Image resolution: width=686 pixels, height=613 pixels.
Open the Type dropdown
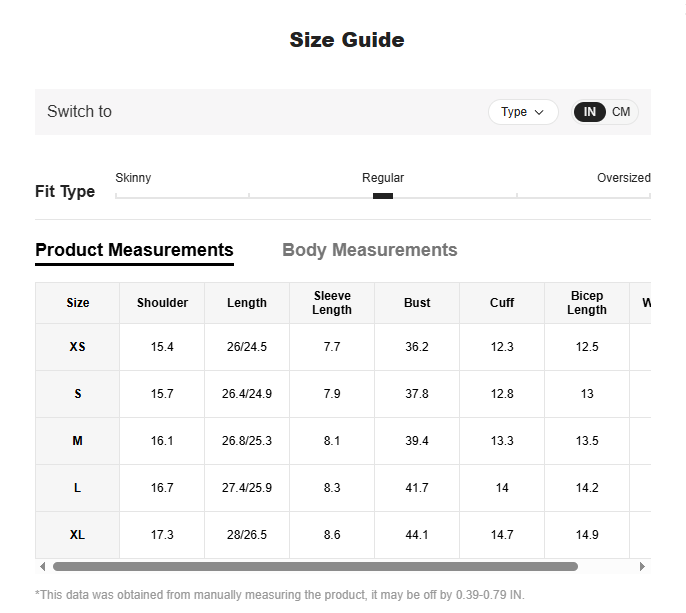click(x=523, y=112)
